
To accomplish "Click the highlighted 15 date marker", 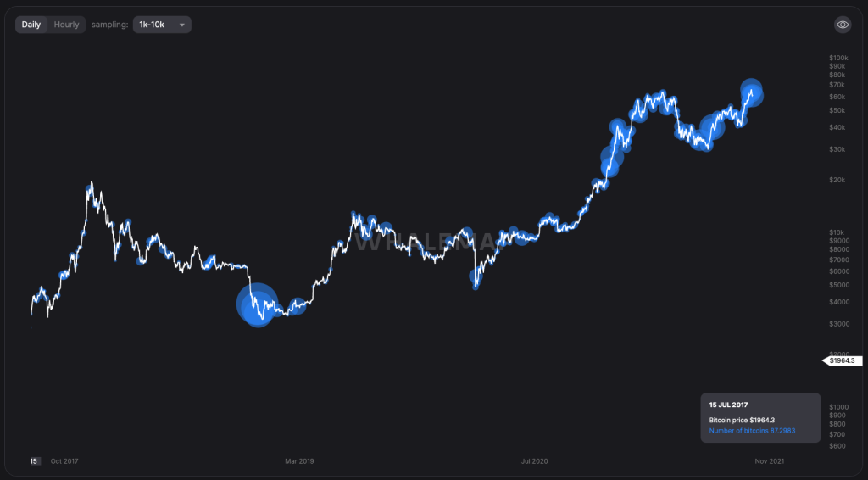I will coord(35,461).
